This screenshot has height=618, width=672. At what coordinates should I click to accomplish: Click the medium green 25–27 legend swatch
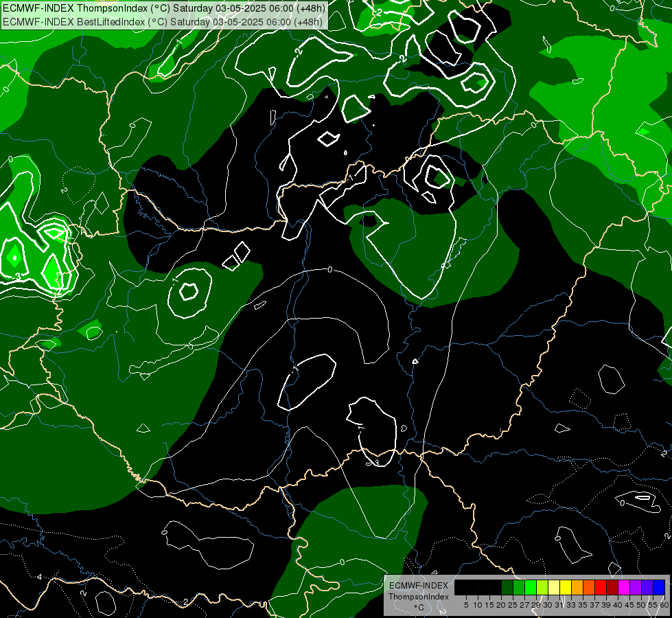519,587
